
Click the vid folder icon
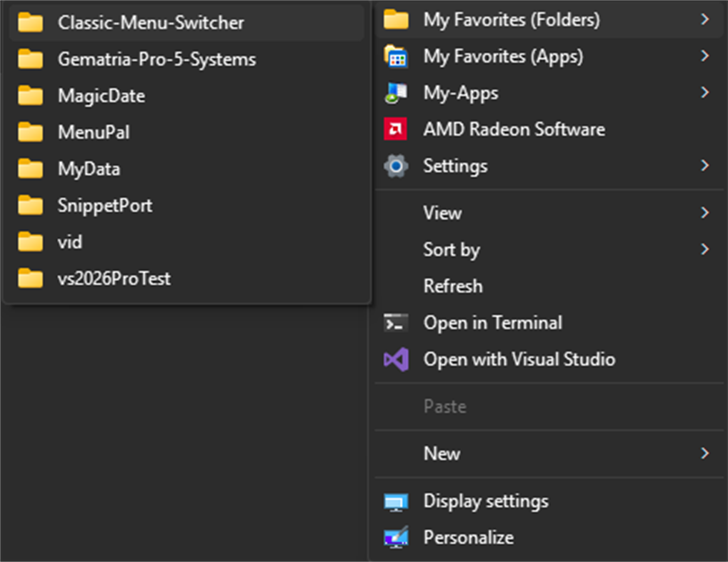click(30, 242)
